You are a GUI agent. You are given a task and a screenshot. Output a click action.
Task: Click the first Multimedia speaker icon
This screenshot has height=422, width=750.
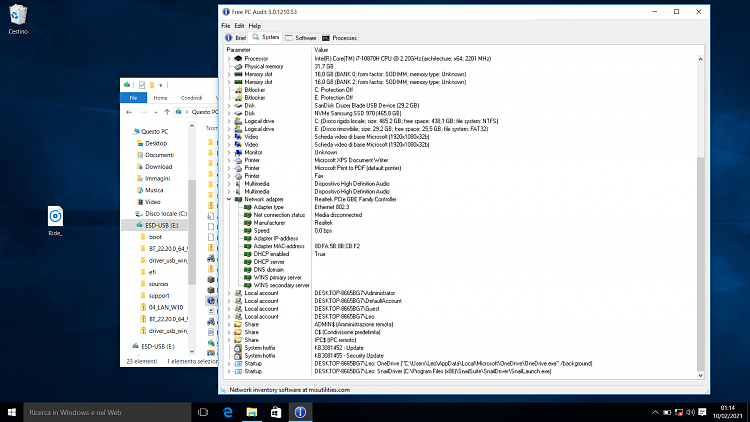coord(238,184)
